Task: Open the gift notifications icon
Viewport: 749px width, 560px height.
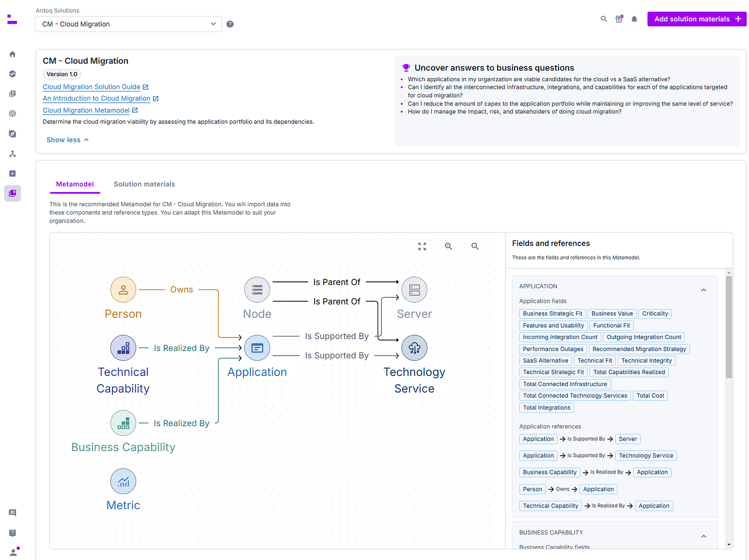Action: (619, 18)
